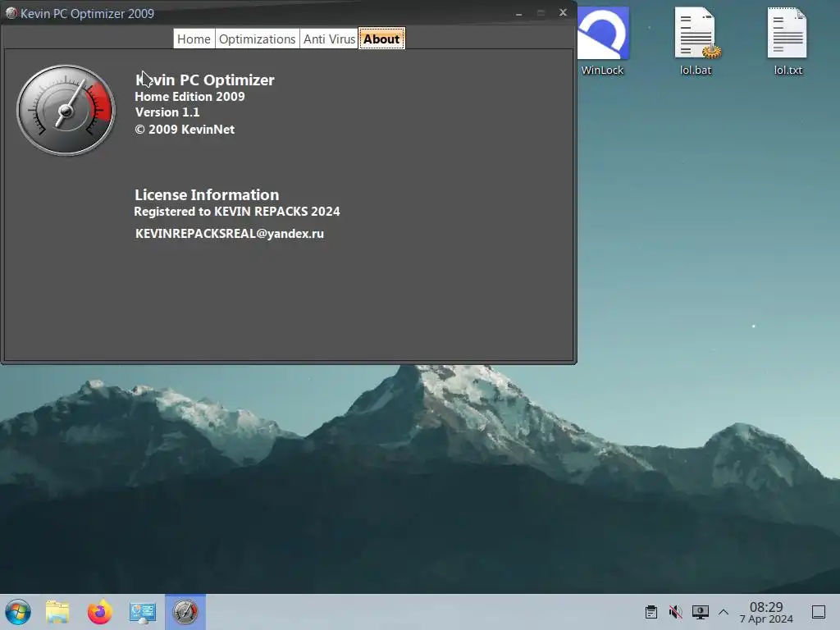This screenshot has width=840, height=630.
Task: Click the KEVINREPACKSREAL@yandex.ru email text
Action: pyautogui.click(x=230, y=234)
